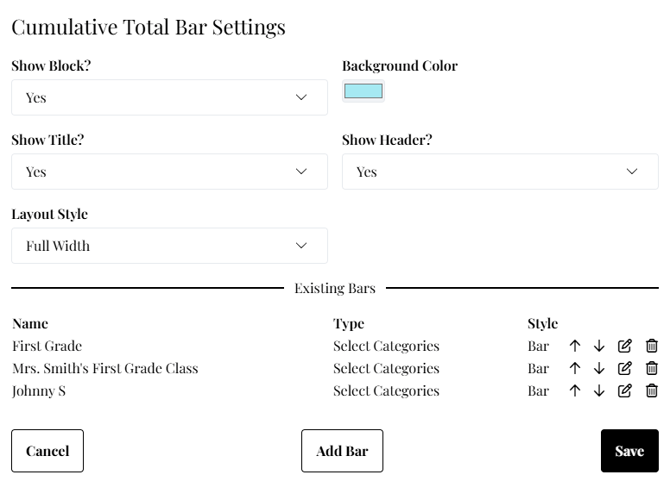The image size is (670, 481).
Task: Open the Show Block? dropdown
Action: coord(169,98)
